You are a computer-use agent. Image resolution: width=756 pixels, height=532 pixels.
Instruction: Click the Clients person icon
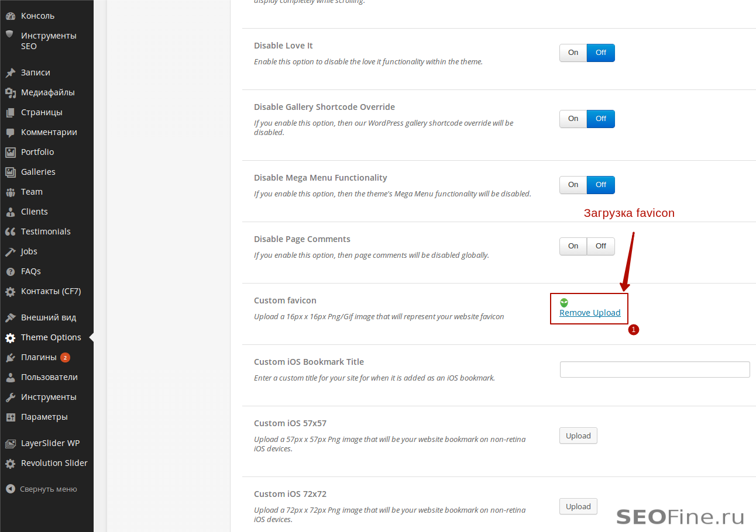pos(11,212)
